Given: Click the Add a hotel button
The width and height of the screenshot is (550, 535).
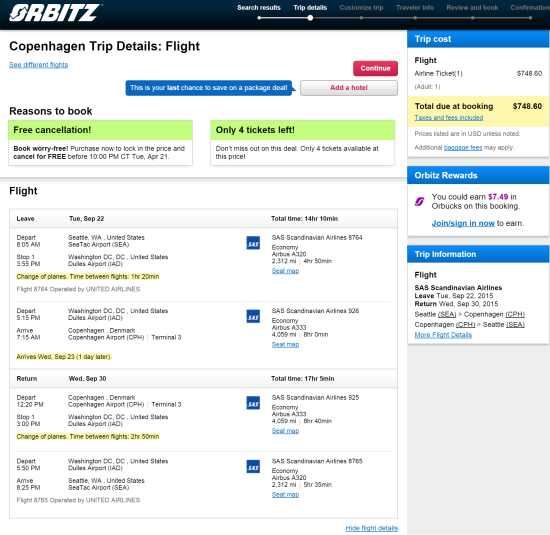Looking at the screenshot, I should [x=349, y=88].
